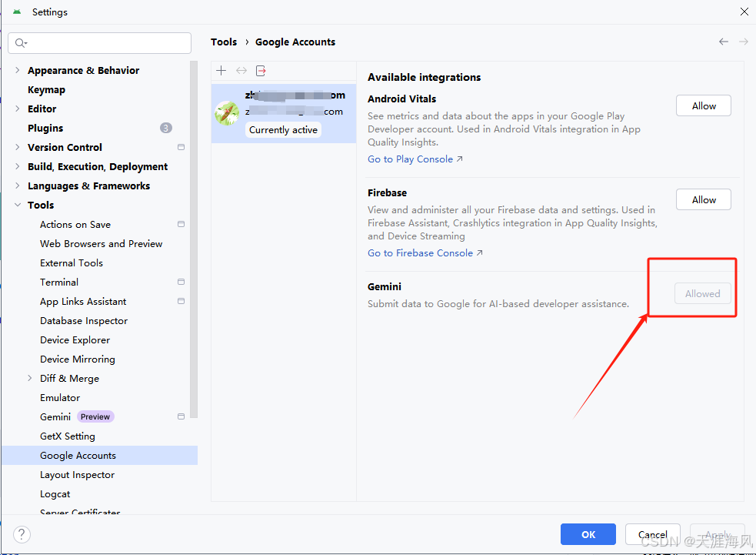This screenshot has height=555, width=756.
Task: Select Actions on Save
Action: click(75, 225)
